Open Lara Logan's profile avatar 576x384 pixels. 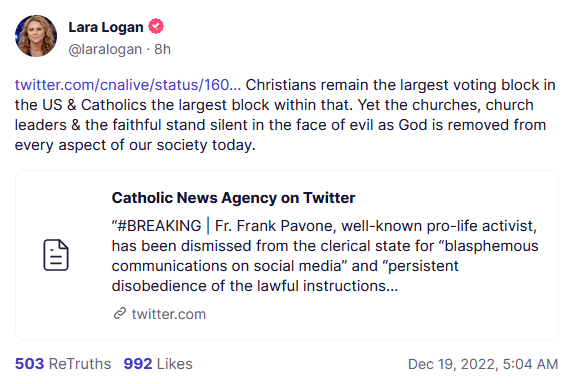36,36
